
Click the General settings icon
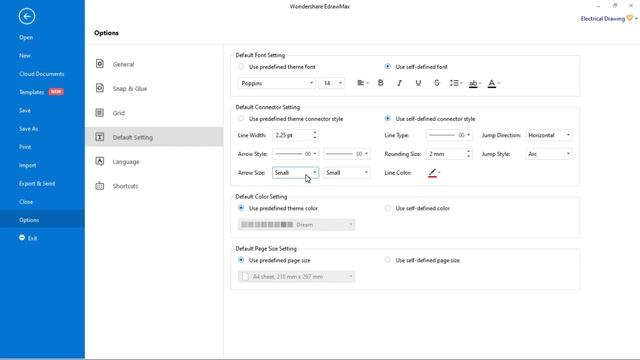point(100,64)
